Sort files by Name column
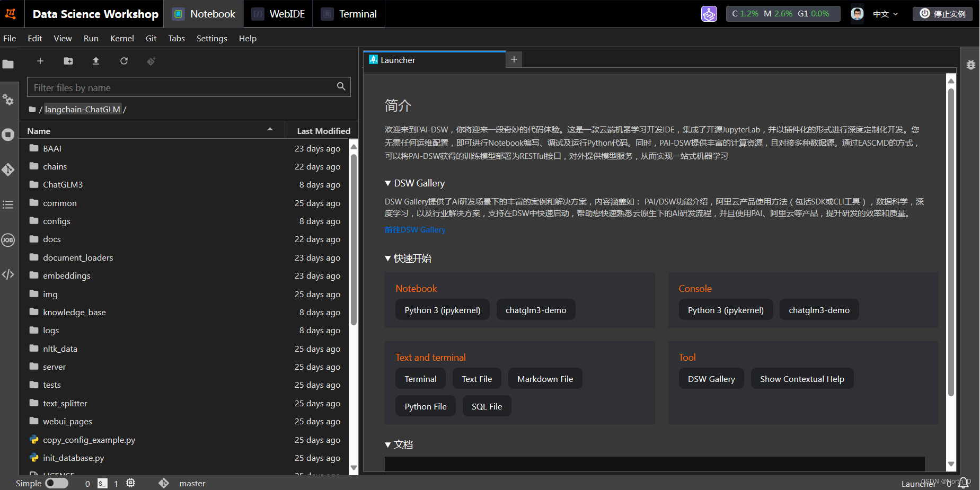Viewport: 980px width, 490px height. 152,131
